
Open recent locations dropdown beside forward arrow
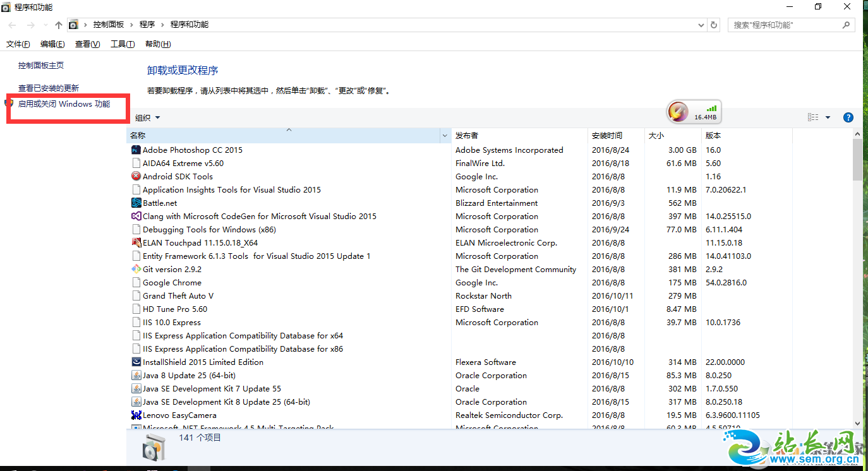tap(45, 25)
